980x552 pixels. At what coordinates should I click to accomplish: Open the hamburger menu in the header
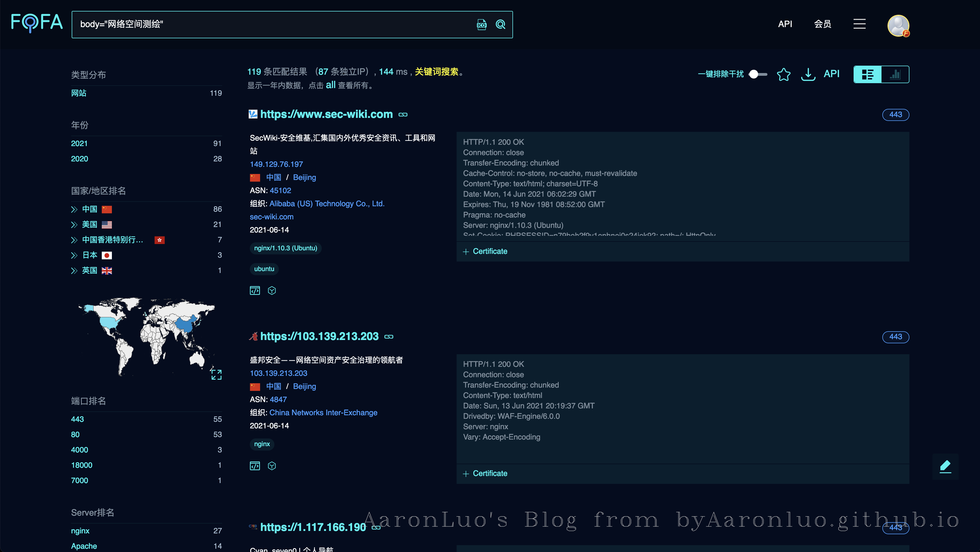click(859, 24)
